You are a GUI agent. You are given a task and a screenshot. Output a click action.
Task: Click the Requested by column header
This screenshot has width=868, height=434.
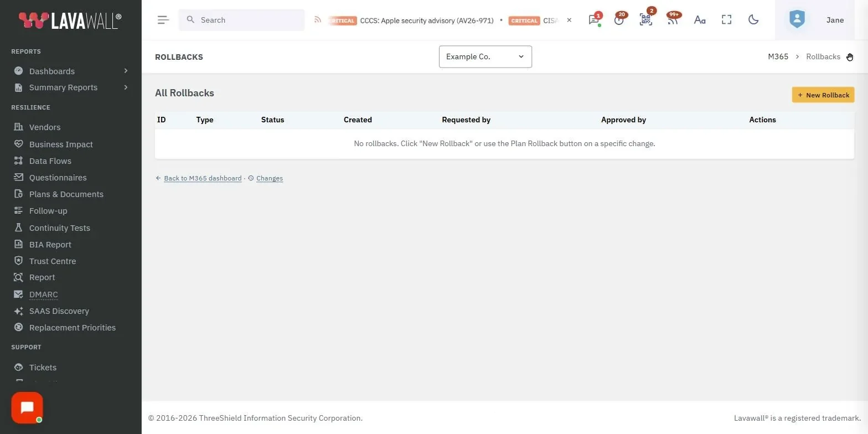click(466, 120)
